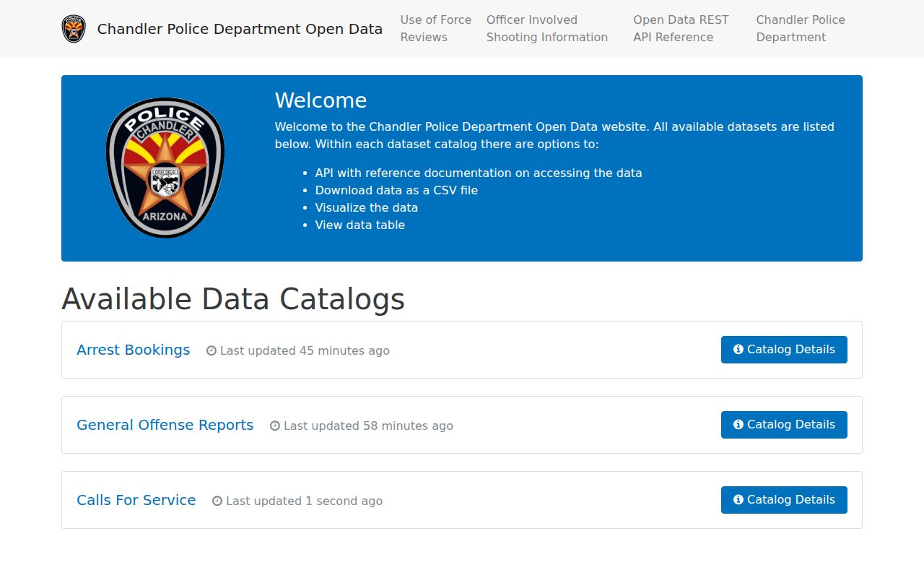Open the Arrest Bookings catalog

[134, 350]
